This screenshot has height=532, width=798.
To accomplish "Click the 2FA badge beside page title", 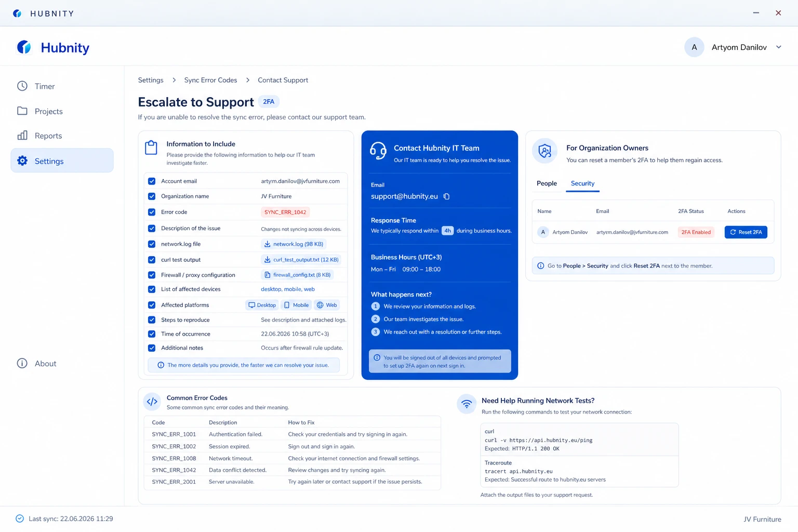I will [x=269, y=102].
